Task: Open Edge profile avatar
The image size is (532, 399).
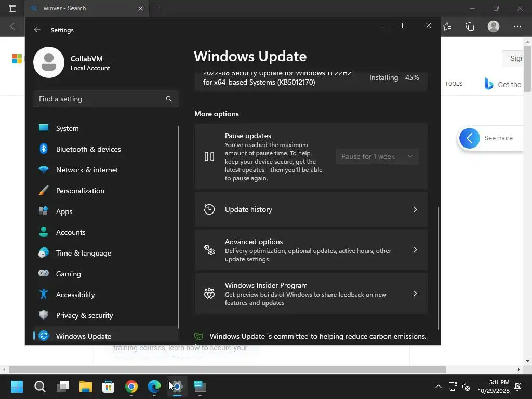Action: point(494,26)
